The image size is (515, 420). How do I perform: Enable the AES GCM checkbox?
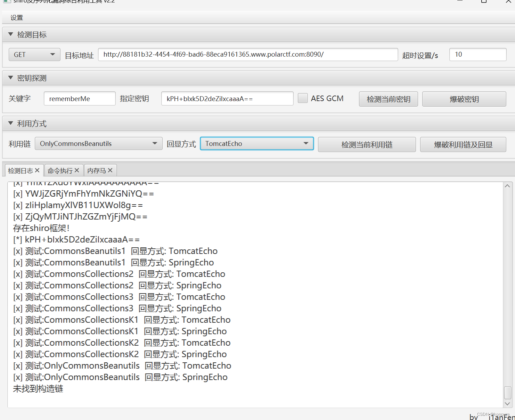point(303,98)
